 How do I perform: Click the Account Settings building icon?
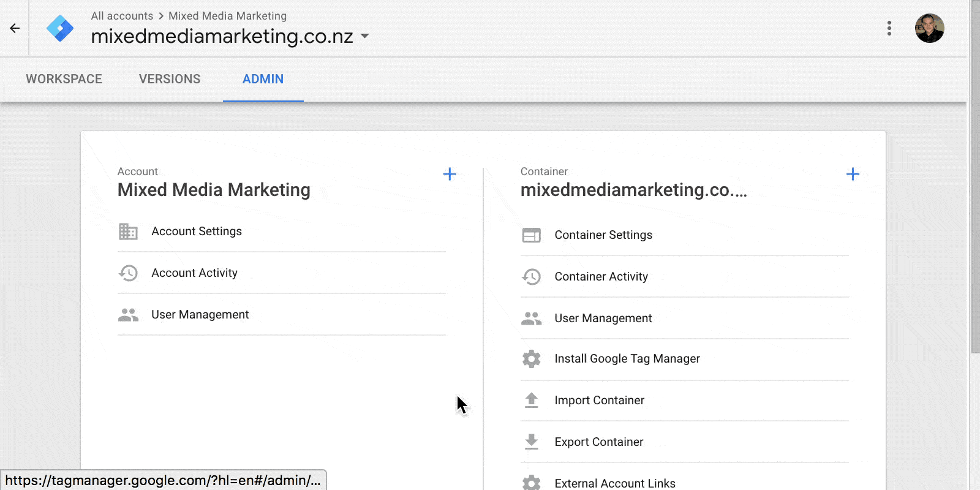[128, 232]
